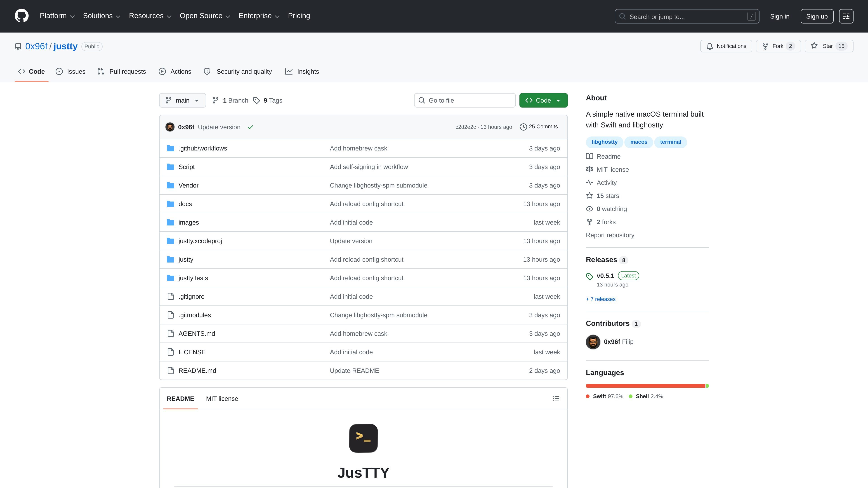868x488 pixels.
Task: View the green commit status checkmark
Action: click(250, 127)
